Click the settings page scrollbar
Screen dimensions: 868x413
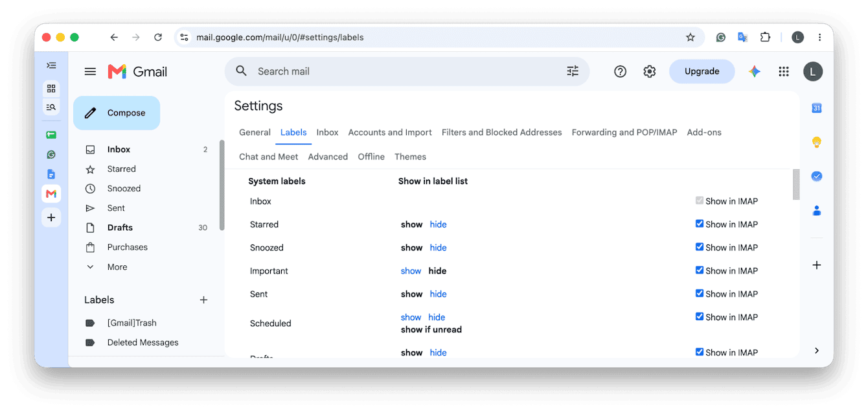coord(796,185)
